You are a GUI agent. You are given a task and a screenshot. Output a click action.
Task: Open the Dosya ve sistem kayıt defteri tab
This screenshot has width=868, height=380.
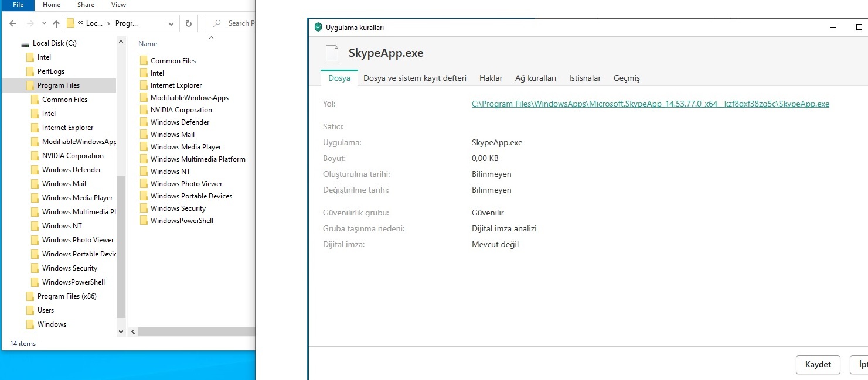(x=414, y=78)
